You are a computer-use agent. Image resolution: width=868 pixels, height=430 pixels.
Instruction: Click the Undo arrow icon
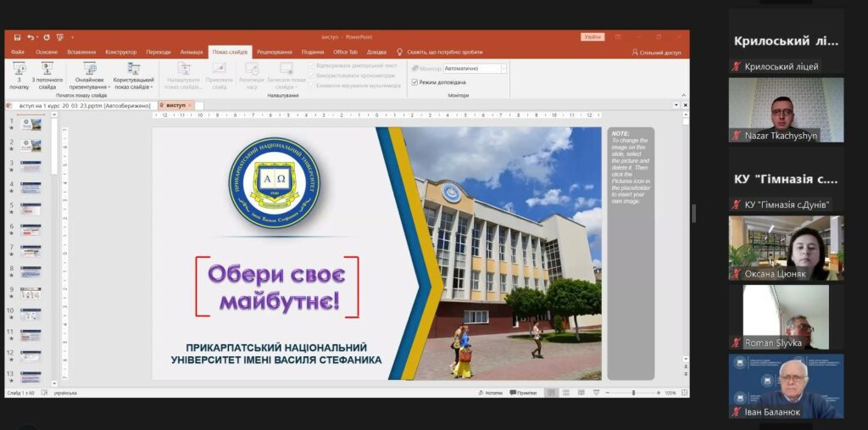[x=31, y=37]
